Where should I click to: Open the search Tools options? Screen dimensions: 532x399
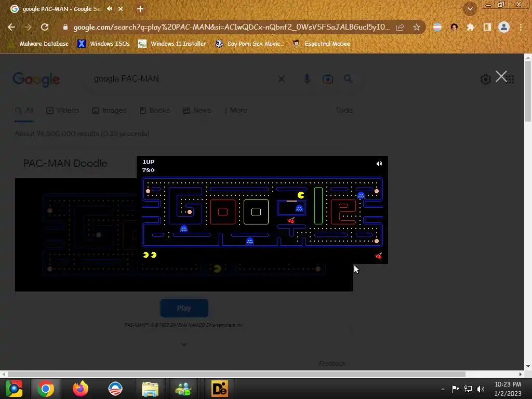point(344,111)
